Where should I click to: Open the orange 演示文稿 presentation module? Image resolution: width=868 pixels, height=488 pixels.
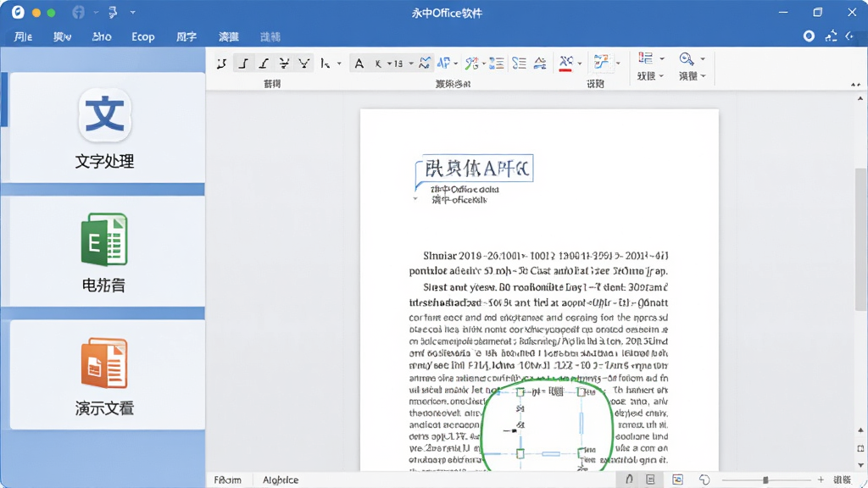[104, 374]
